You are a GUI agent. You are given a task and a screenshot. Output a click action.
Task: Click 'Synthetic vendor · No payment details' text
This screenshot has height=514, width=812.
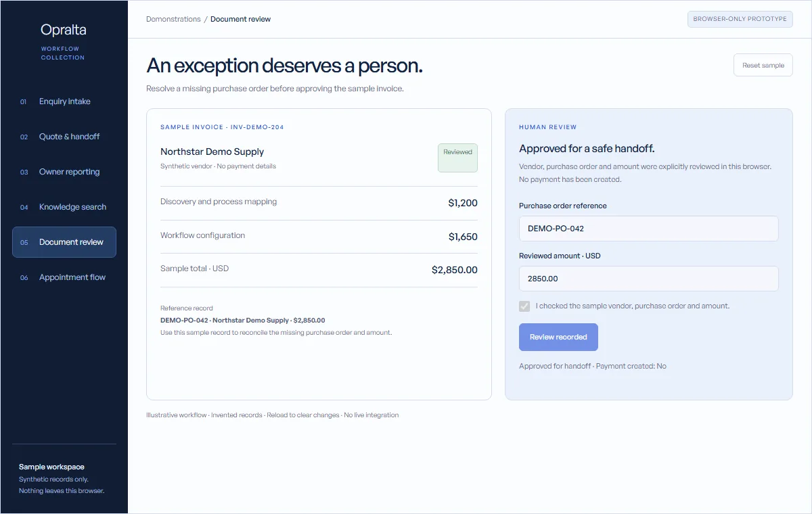pyautogui.click(x=218, y=166)
